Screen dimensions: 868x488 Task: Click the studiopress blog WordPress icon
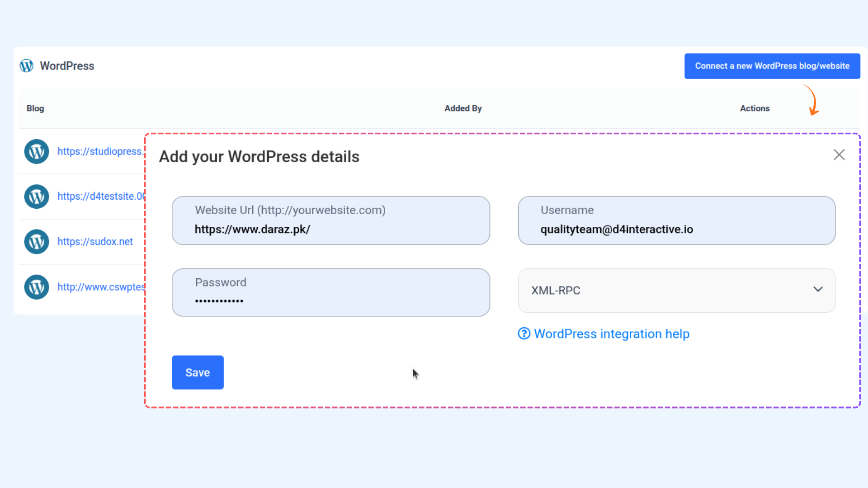[37, 151]
